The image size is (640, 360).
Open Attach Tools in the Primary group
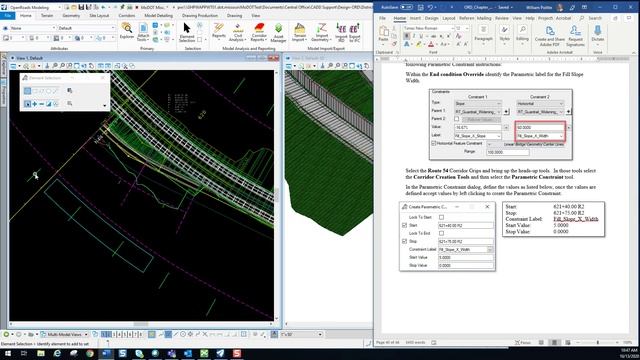[143, 32]
